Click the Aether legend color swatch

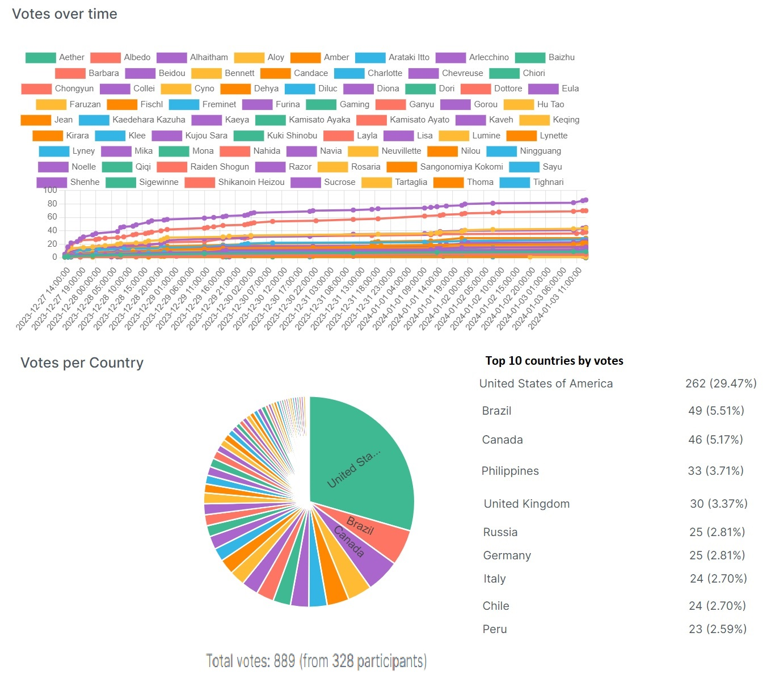pos(40,57)
